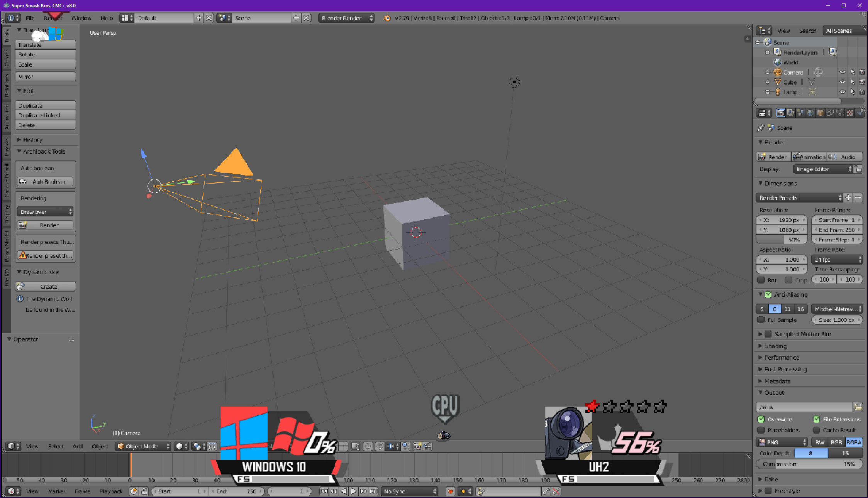Disable the Overwrite checkbox in Output panel
The height and width of the screenshot is (498, 868).
coord(761,419)
